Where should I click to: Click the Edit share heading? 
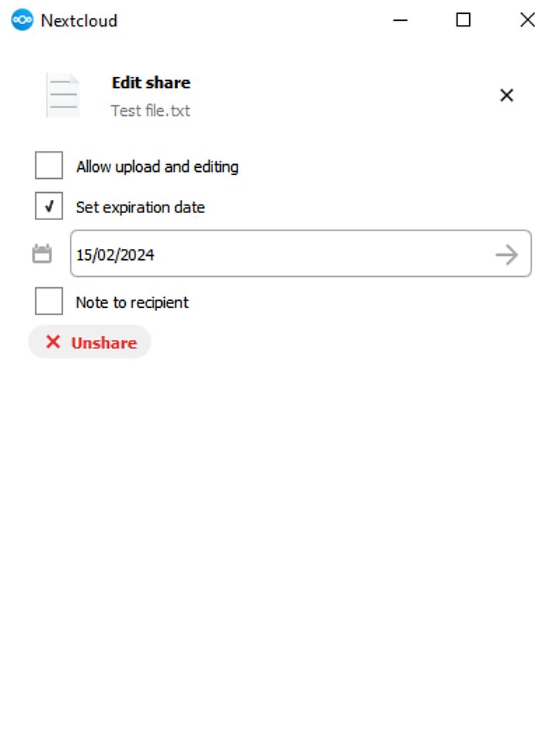pos(152,82)
